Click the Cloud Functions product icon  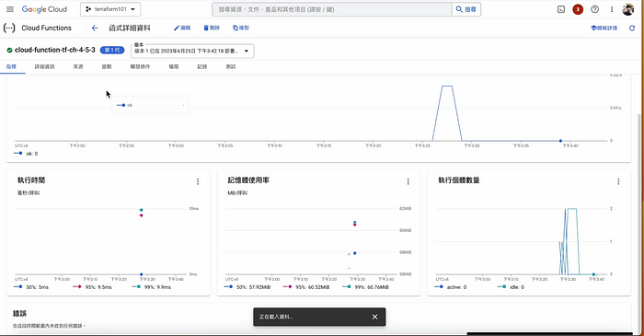[9, 28]
